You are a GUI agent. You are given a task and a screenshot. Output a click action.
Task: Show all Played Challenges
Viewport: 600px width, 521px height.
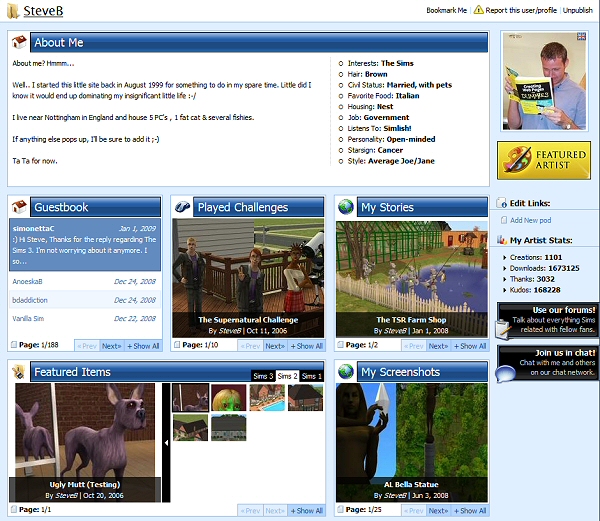[x=306, y=345]
